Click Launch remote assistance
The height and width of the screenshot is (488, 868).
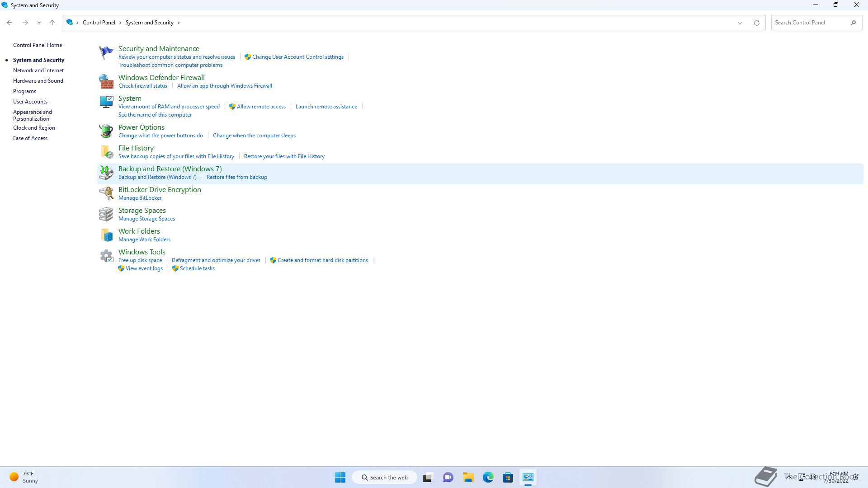326,107
